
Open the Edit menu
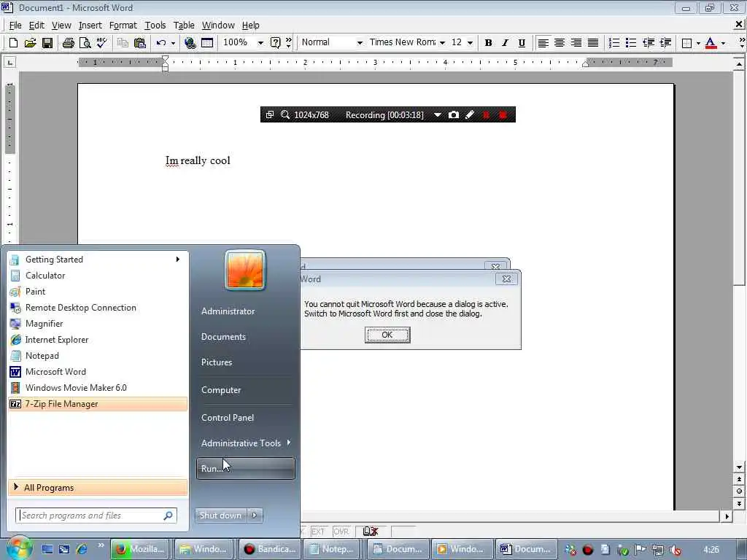click(x=36, y=26)
